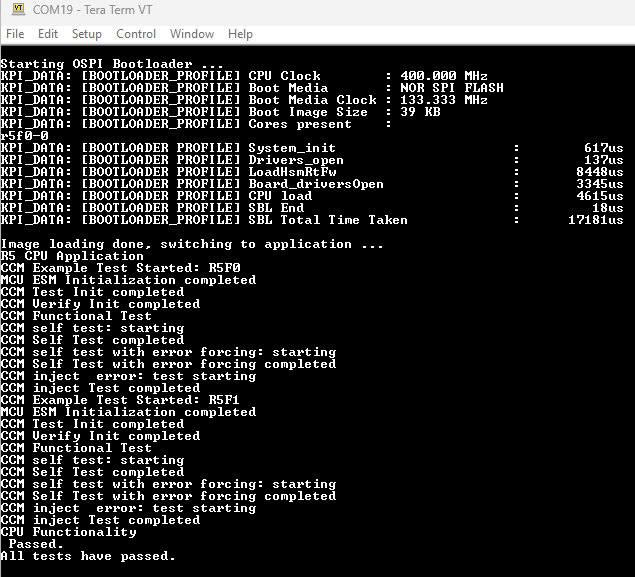Click the 'R5 CPU Application' line

[x=72, y=256]
